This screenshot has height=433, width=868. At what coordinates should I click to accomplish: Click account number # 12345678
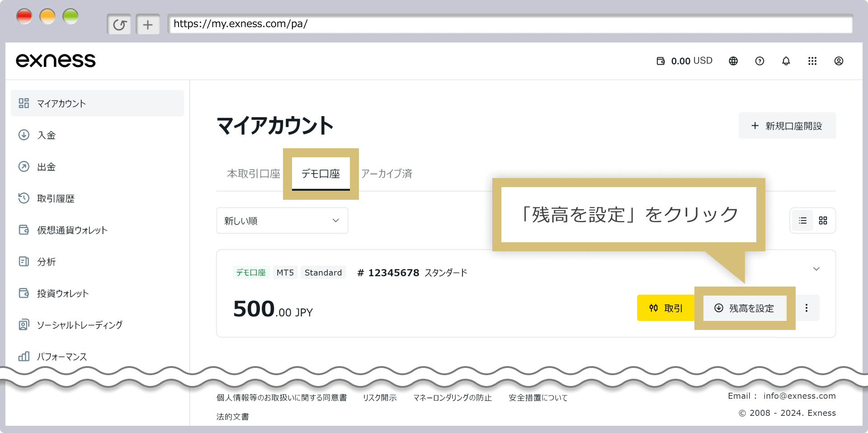click(x=388, y=273)
